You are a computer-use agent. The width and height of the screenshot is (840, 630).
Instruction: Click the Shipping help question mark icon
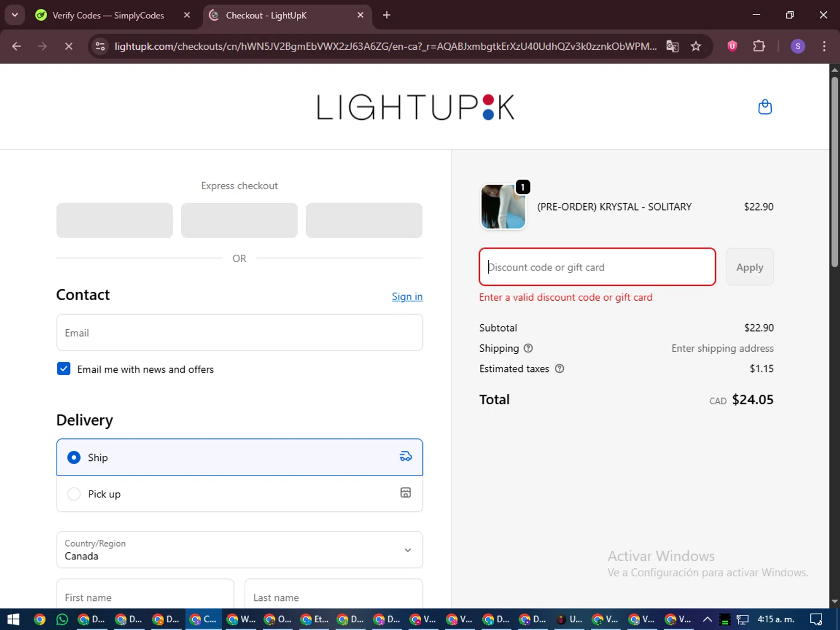tap(528, 348)
